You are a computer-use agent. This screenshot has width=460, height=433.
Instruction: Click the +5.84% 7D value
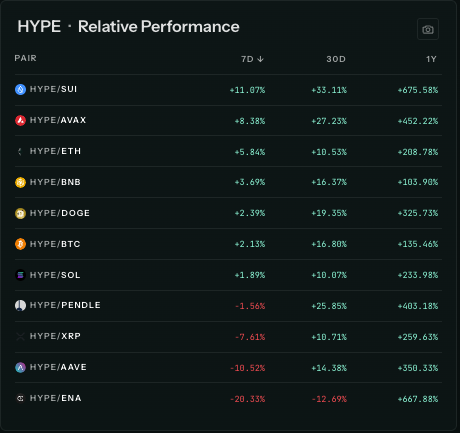[x=250, y=152]
